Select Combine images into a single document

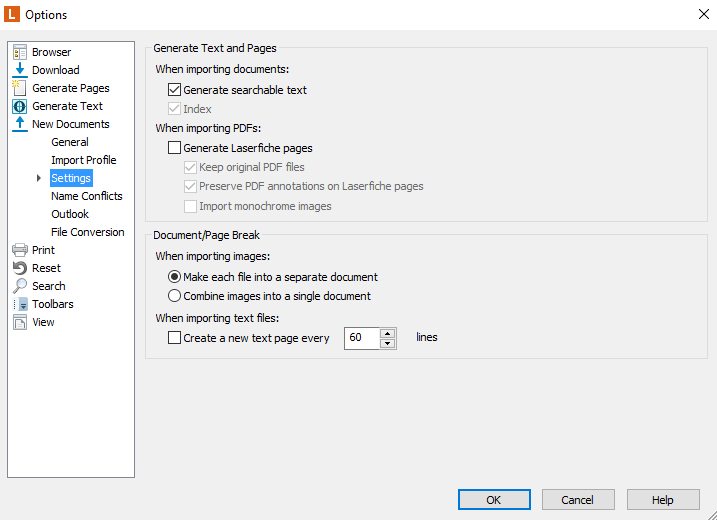click(174, 296)
